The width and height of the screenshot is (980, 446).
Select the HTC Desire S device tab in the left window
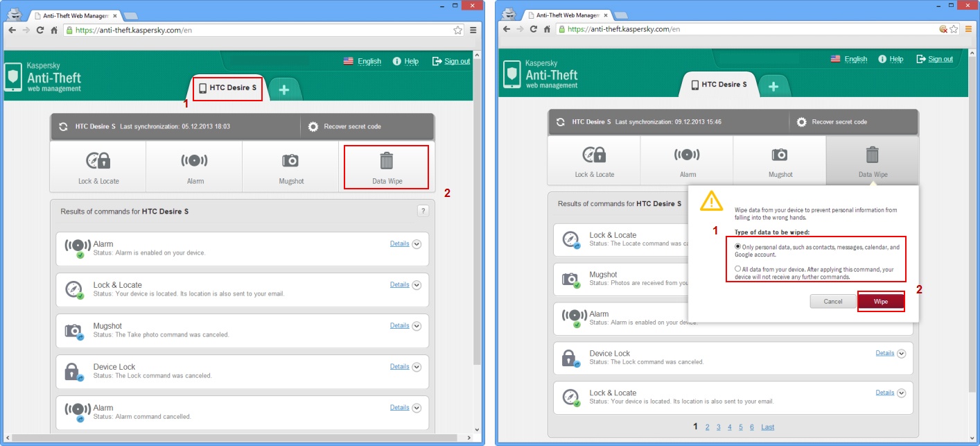pyautogui.click(x=227, y=88)
